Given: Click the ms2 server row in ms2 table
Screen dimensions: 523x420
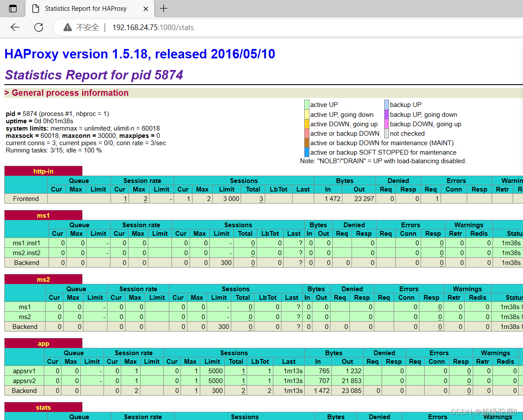Looking at the screenshot, I should [25, 317].
